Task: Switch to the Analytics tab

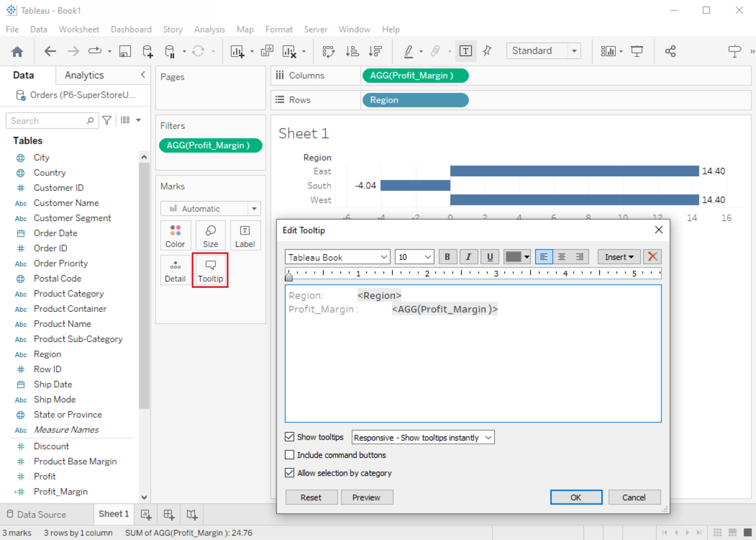Action: 84,75
